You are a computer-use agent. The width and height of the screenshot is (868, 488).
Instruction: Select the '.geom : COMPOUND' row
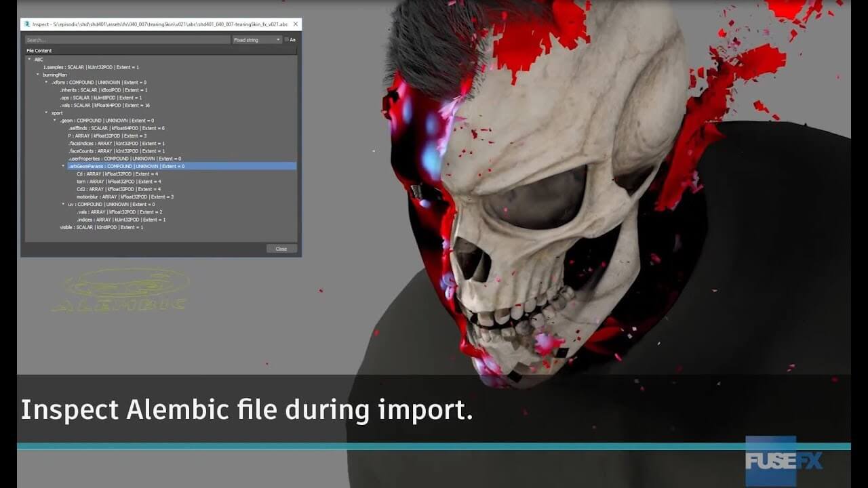pos(106,120)
